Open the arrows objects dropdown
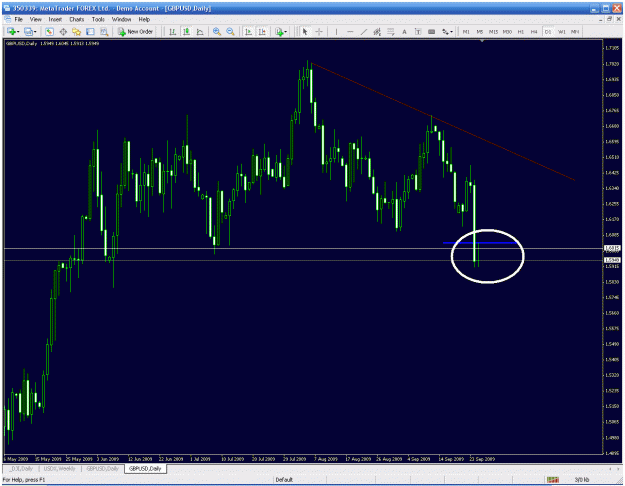The width and height of the screenshot is (625, 486). 447,31
